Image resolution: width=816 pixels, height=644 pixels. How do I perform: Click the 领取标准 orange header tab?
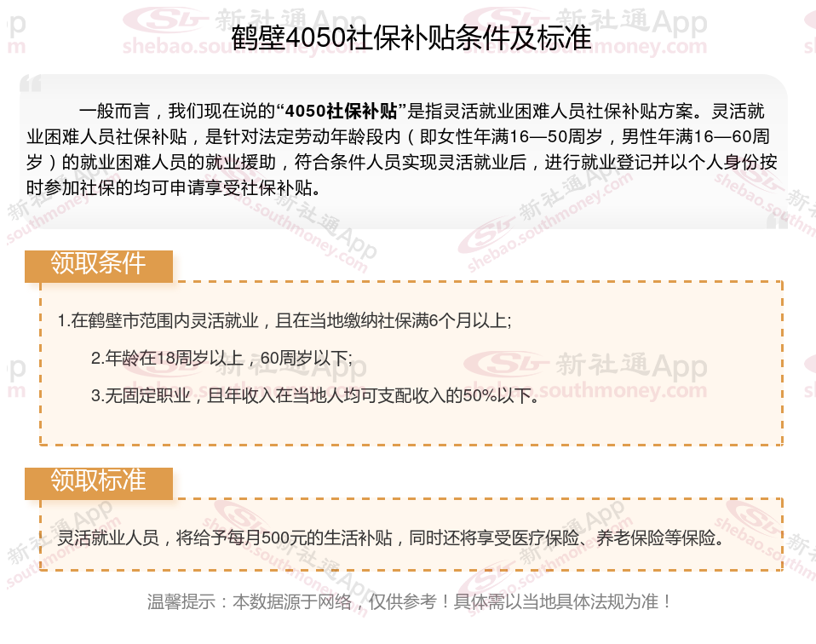coord(98,483)
